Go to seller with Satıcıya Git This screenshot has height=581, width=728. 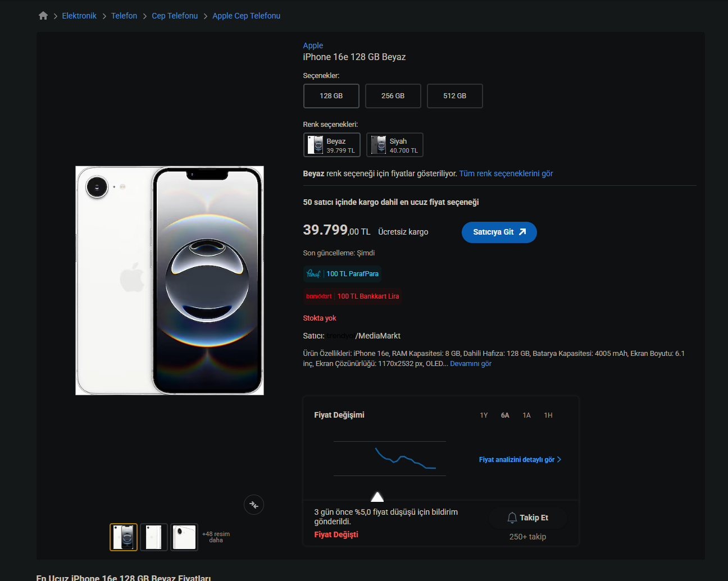(x=499, y=232)
